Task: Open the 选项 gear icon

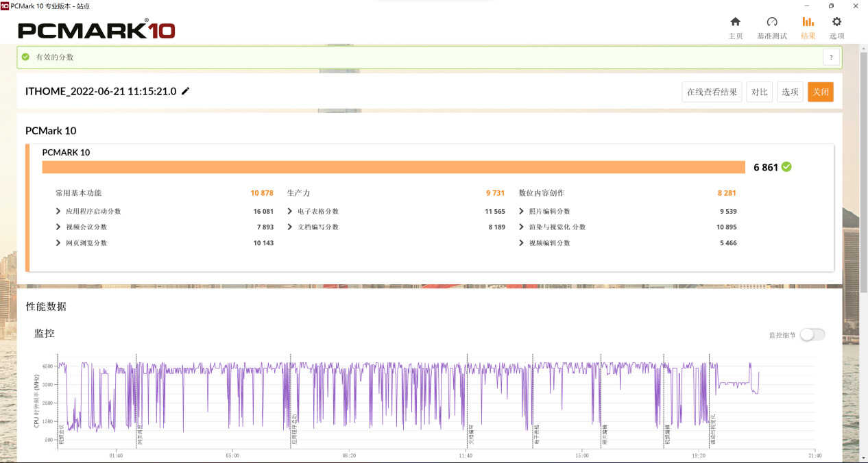Action: click(836, 22)
